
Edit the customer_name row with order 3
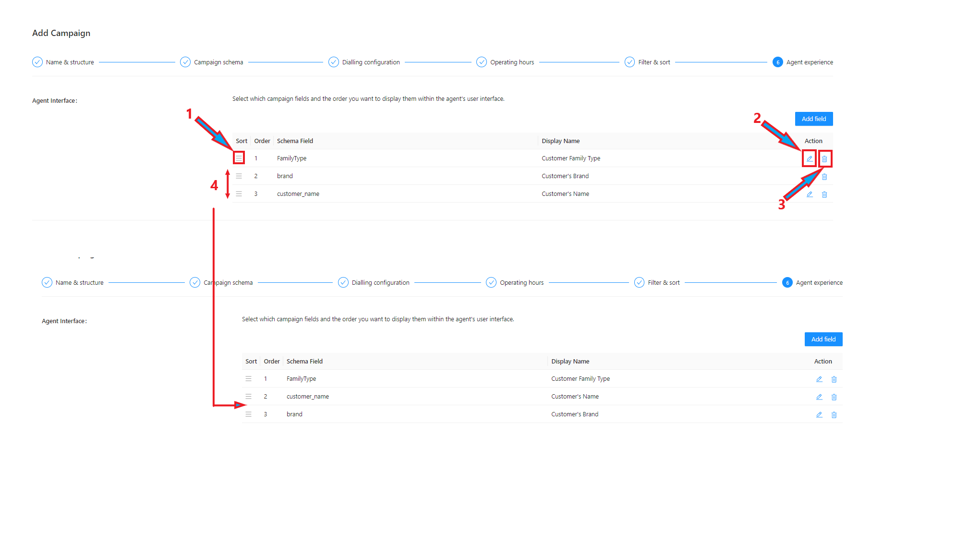810,194
